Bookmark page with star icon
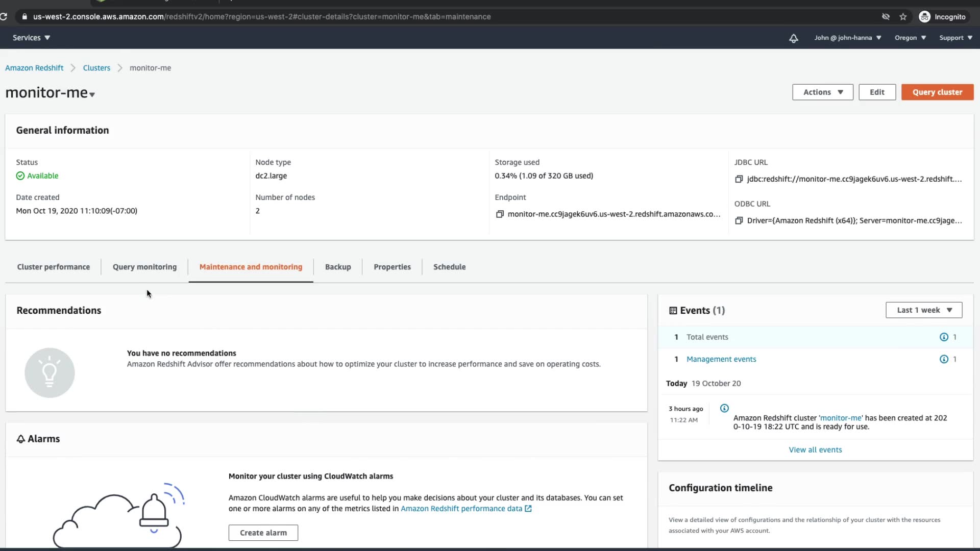This screenshot has width=980, height=551. pyautogui.click(x=903, y=17)
